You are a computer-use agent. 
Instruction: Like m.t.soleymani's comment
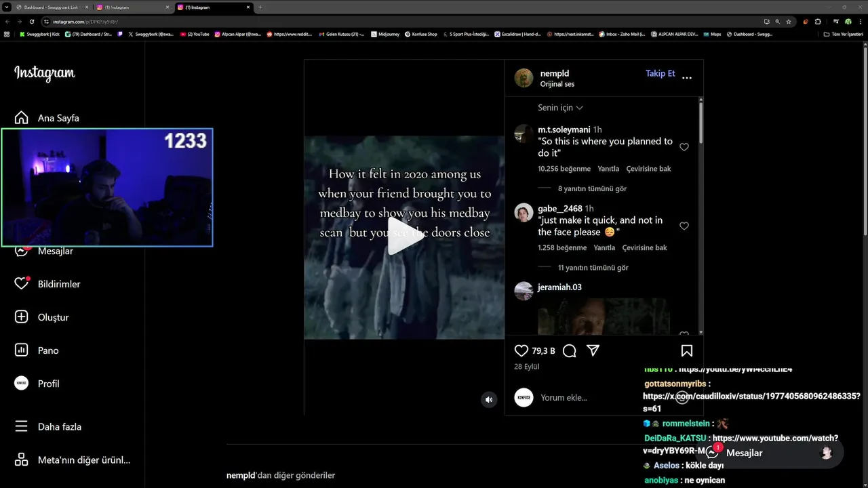pos(684,147)
